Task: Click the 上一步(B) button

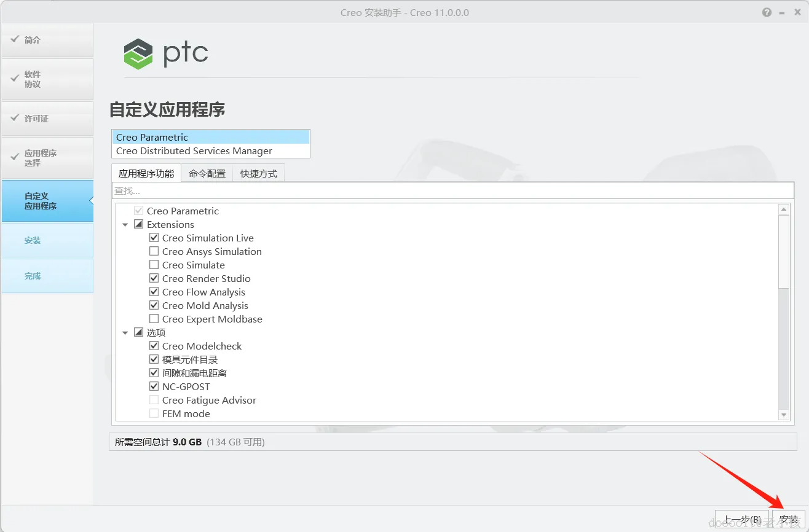Action: pyautogui.click(x=741, y=519)
